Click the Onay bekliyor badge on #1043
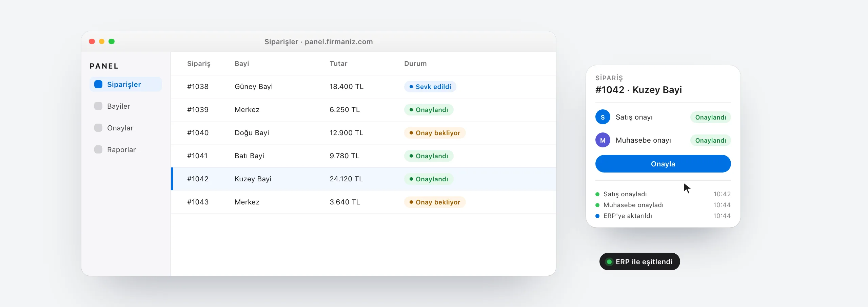The image size is (868, 307). (435, 202)
